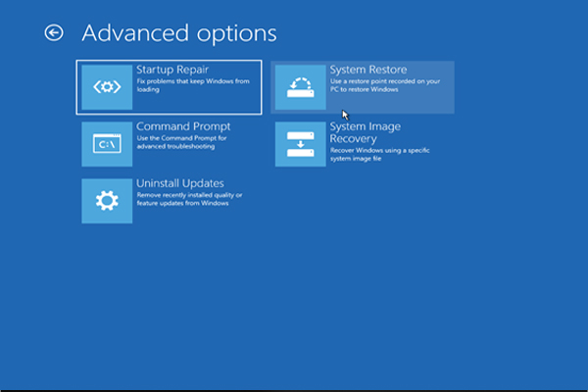Viewport: 588px width, 392px height.
Task: Click the Command Prompt C:\ icon
Action: tap(107, 144)
